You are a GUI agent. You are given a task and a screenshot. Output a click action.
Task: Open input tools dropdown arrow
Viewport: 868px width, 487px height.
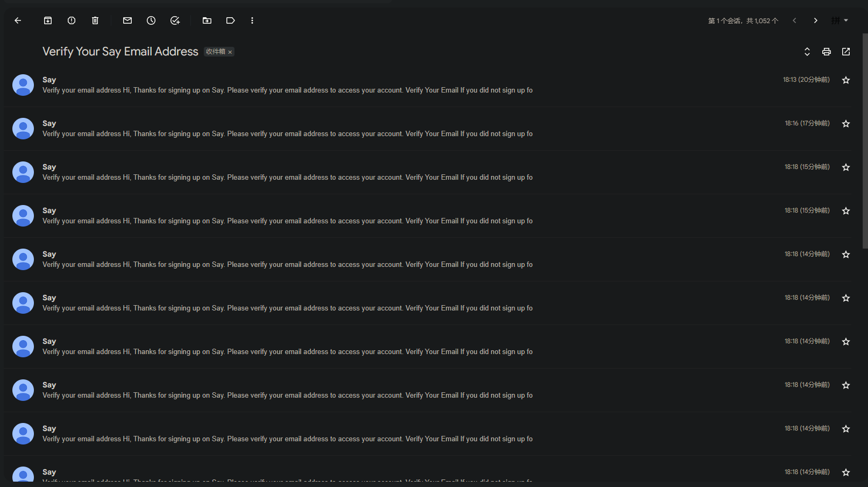click(846, 20)
